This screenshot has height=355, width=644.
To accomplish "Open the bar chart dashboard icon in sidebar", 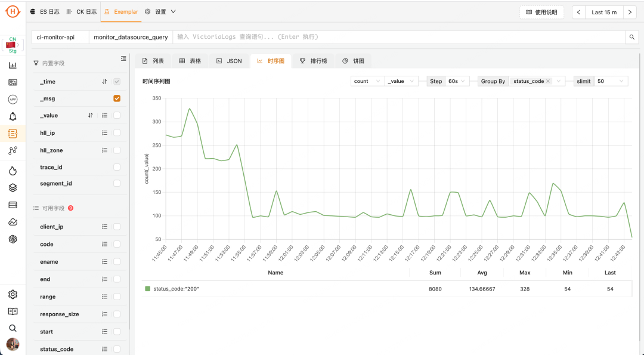I will pyautogui.click(x=13, y=65).
